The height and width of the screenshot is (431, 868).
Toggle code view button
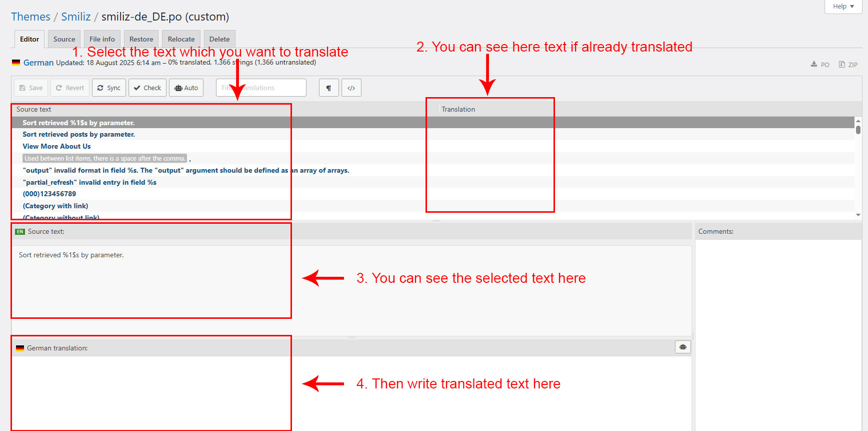351,88
